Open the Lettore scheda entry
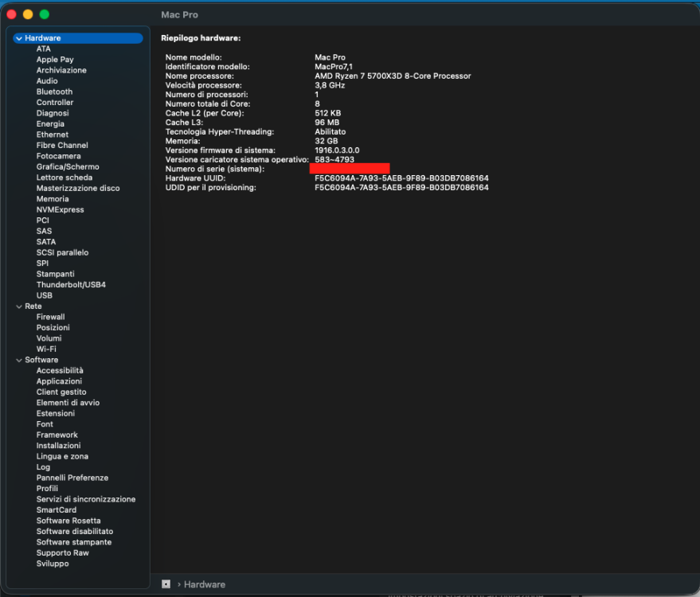Screen dimensions: 700x597 pos(65,178)
